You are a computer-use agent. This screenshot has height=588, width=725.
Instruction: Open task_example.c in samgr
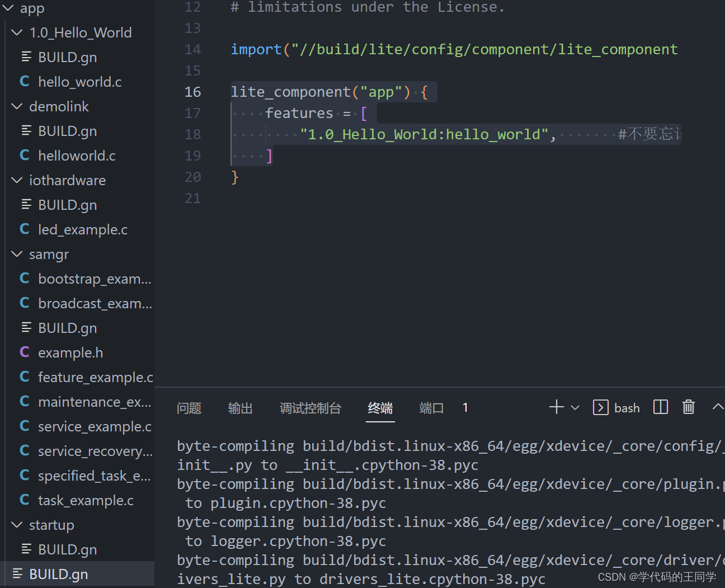click(86, 500)
